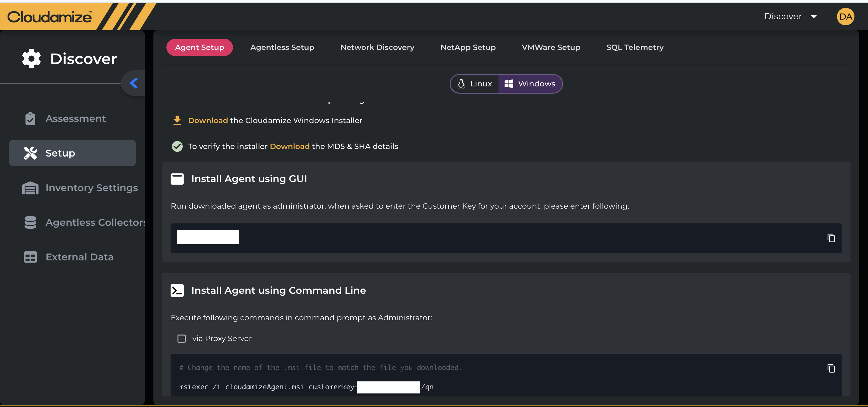This screenshot has width=868, height=407.
Task: Click Install Agent using Command Line heading
Action: coord(278,290)
